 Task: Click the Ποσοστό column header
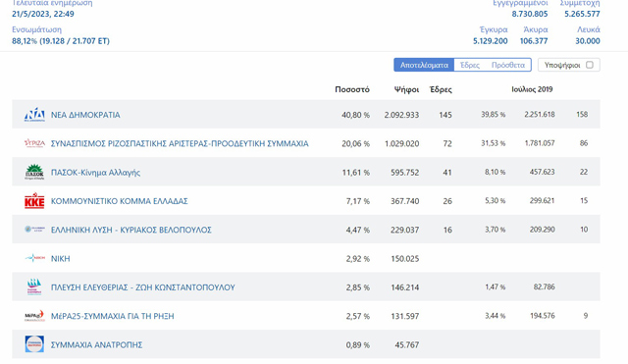coord(352,89)
